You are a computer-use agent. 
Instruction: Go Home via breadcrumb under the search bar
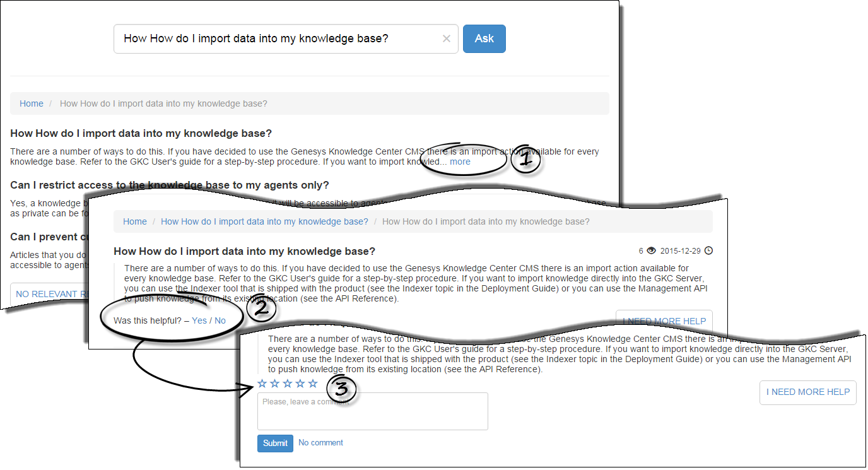point(32,103)
